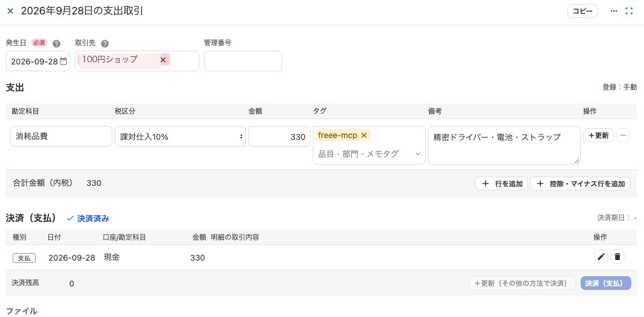
Task: Click the 合計金額（内税） label
Action: click(43, 183)
